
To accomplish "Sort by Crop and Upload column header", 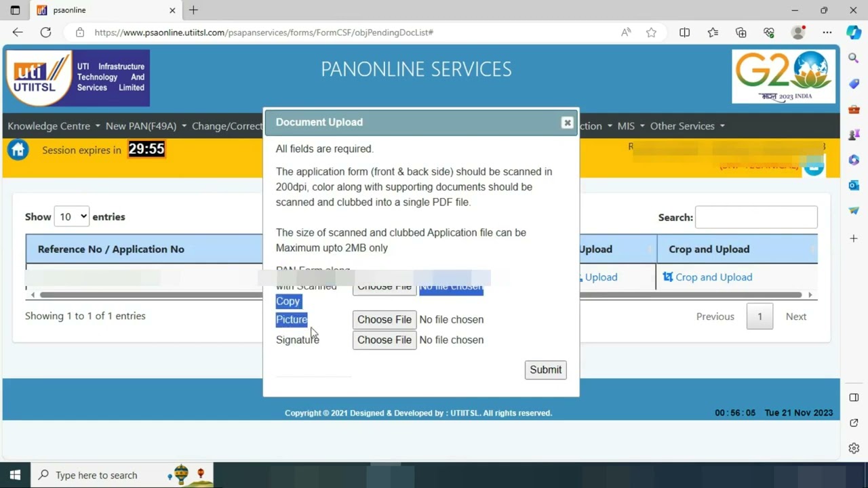I will coord(737,249).
